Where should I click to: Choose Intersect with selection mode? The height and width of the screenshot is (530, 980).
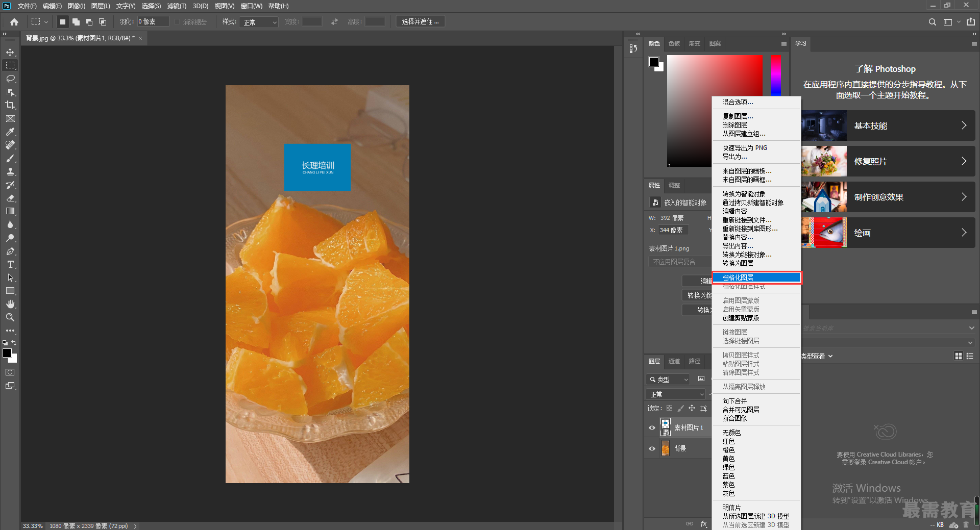pyautogui.click(x=103, y=22)
